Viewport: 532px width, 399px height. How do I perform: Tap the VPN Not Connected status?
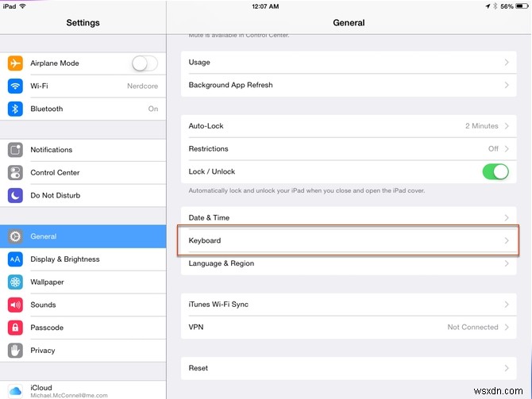(472, 327)
